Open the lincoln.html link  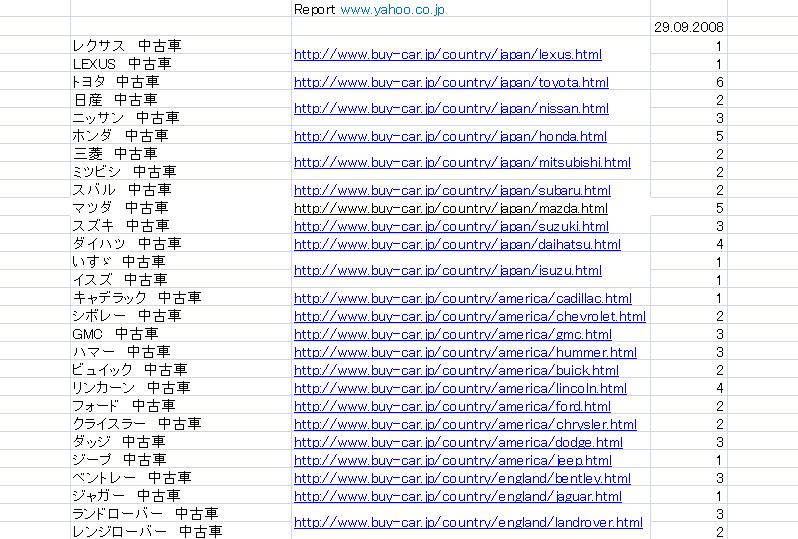[461, 388]
